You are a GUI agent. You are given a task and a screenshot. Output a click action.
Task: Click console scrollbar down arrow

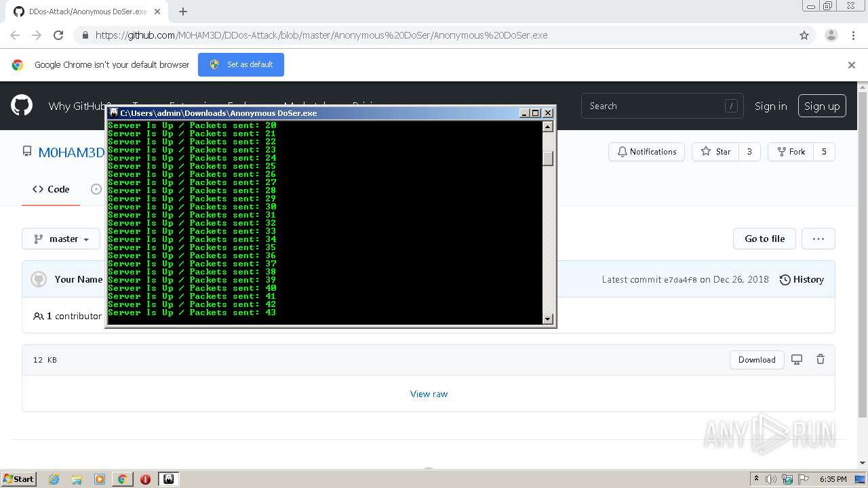(548, 319)
